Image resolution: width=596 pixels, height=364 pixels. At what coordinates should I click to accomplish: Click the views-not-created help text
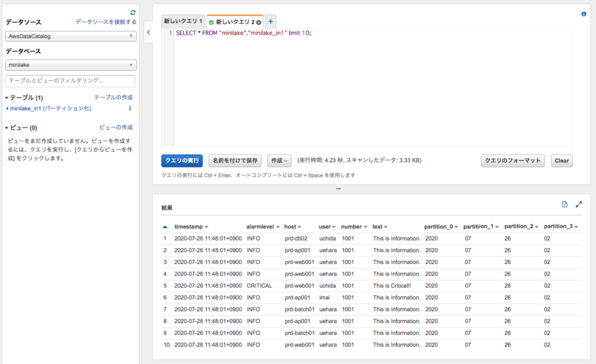[x=70, y=149]
